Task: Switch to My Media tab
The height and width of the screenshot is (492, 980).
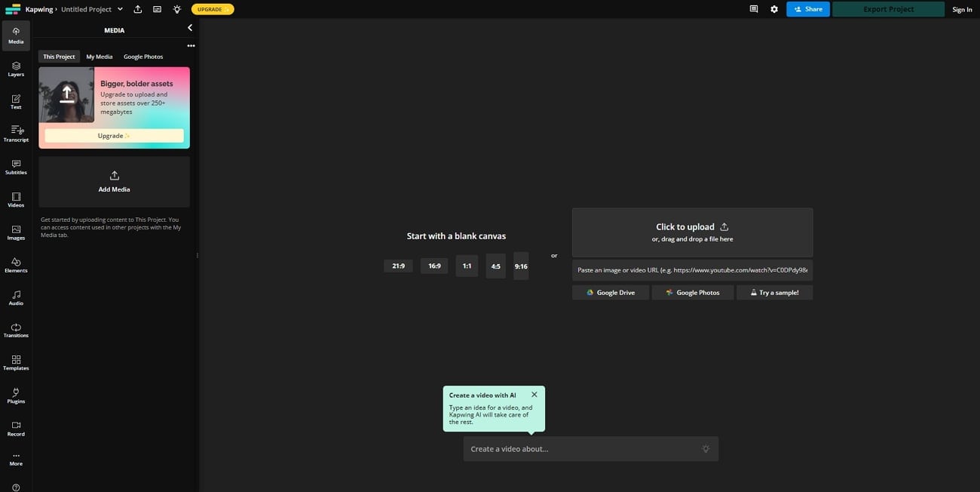Action: pyautogui.click(x=99, y=57)
